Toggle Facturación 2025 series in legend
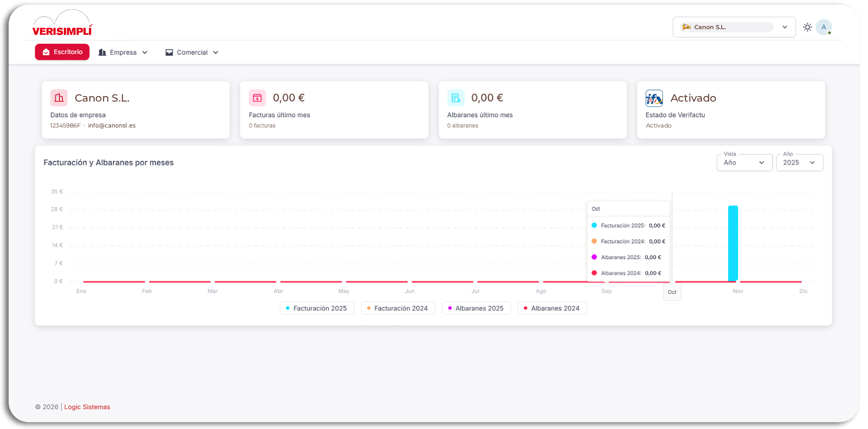 coord(317,308)
